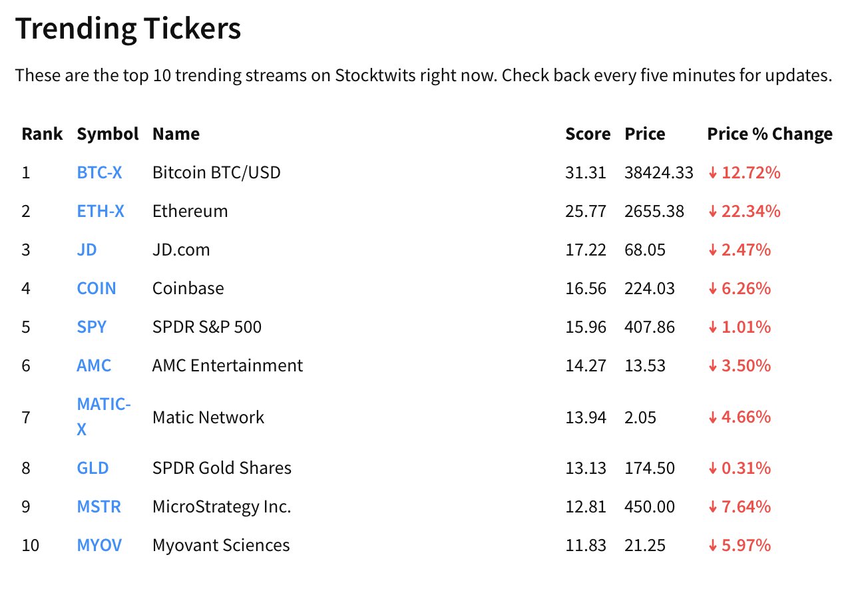Click the Rank column header

pyautogui.click(x=42, y=134)
